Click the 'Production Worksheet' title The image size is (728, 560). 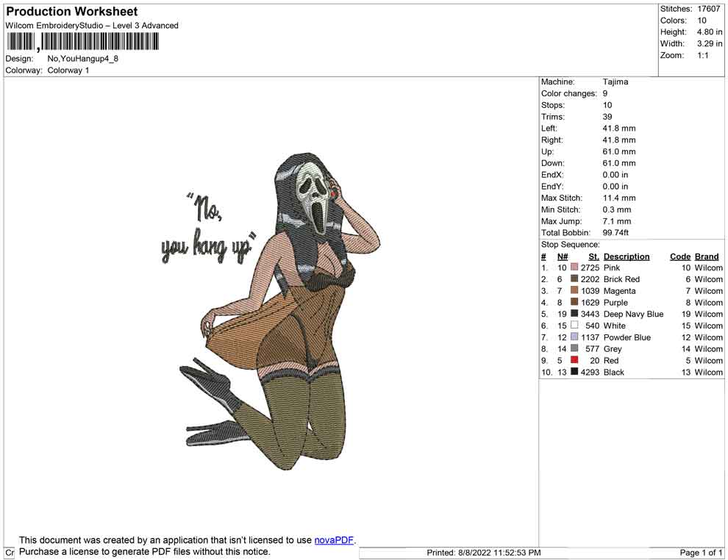point(72,12)
